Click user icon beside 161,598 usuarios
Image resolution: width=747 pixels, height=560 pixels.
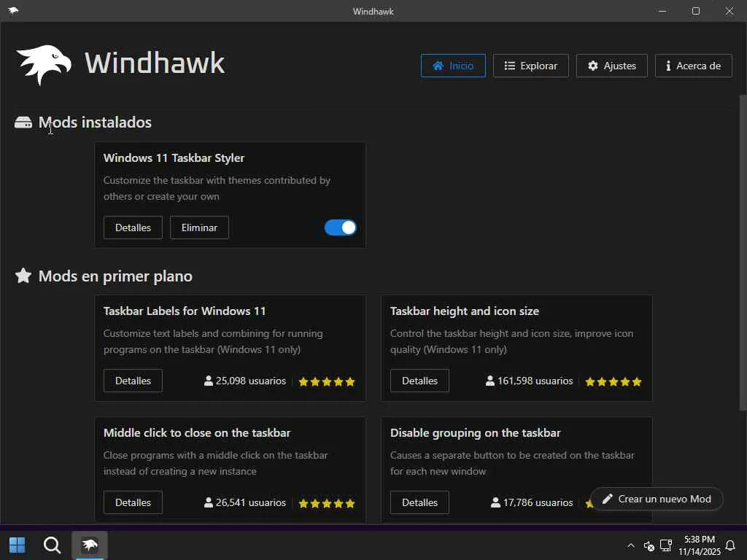490,381
